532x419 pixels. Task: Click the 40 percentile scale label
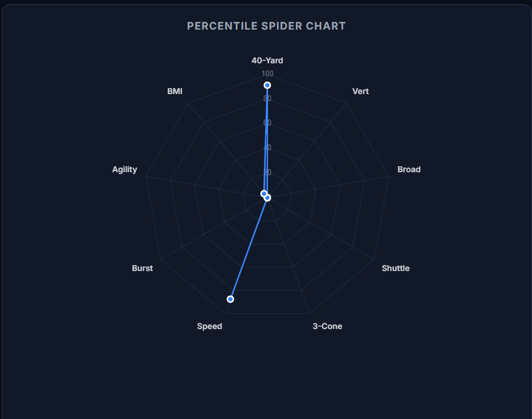click(267, 148)
